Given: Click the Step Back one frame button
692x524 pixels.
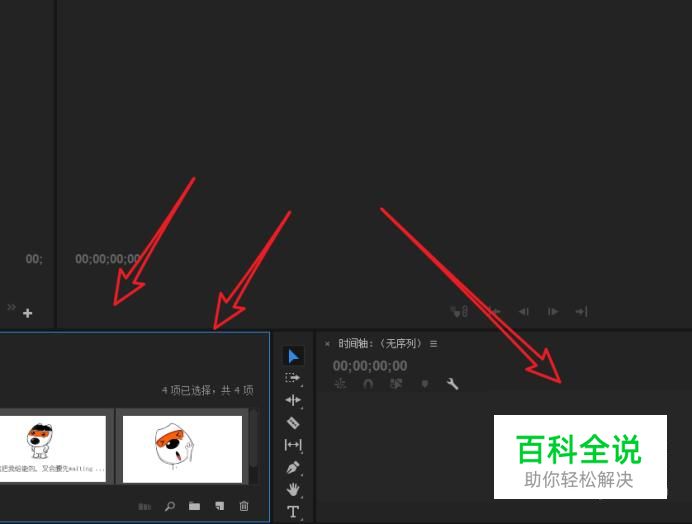Looking at the screenshot, I should pyautogui.click(x=524, y=312).
